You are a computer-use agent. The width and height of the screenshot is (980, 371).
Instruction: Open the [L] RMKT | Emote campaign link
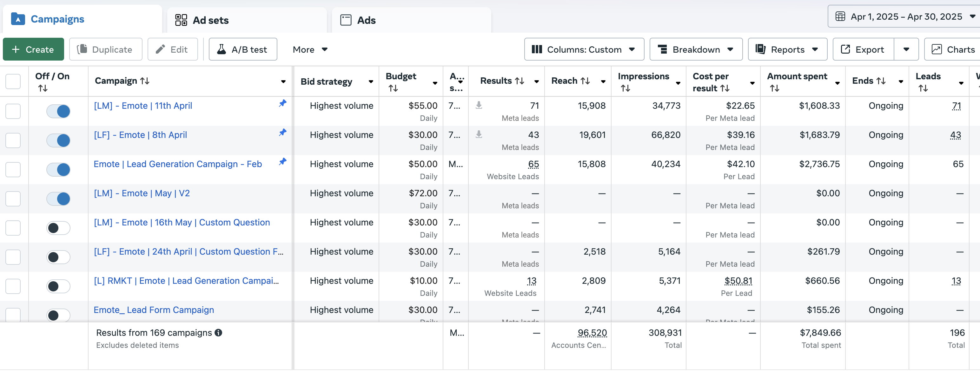(x=186, y=281)
